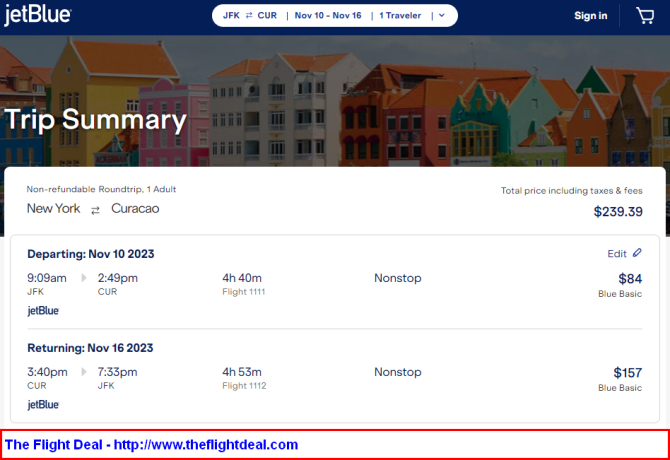The image size is (670, 460).
Task: Click the swap arrows between JFK and CUR
Action: 249,15
